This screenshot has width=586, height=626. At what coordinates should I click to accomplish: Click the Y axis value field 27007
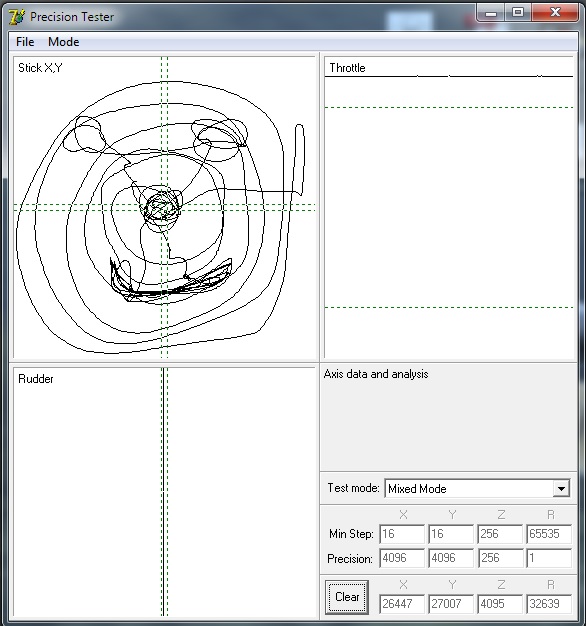(x=451, y=604)
